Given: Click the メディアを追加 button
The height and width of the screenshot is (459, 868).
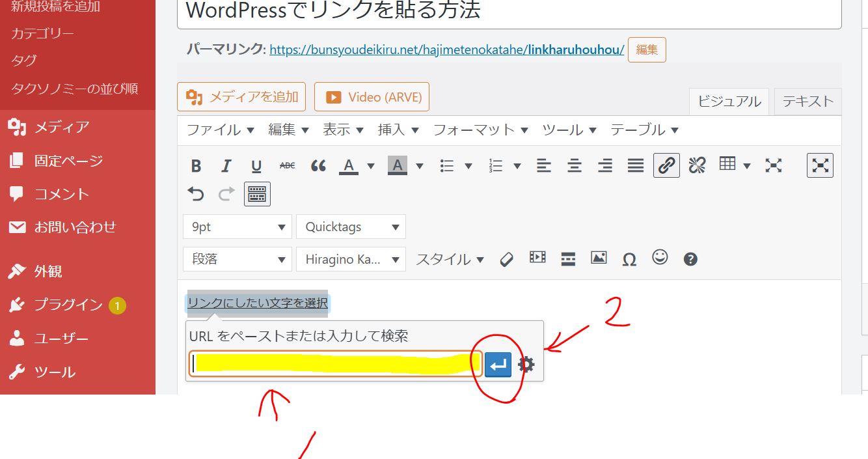Looking at the screenshot, I should (x=241, y=97).
